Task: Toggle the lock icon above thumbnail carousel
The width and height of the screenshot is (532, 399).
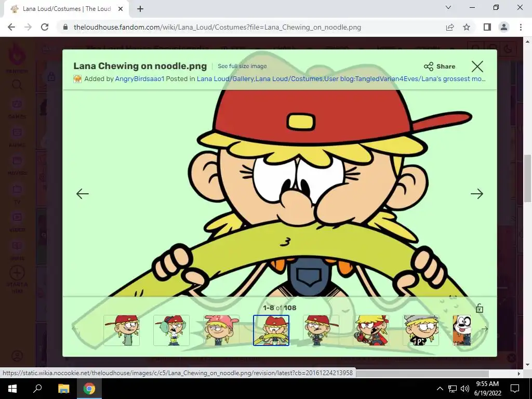Action: point(480,308)
